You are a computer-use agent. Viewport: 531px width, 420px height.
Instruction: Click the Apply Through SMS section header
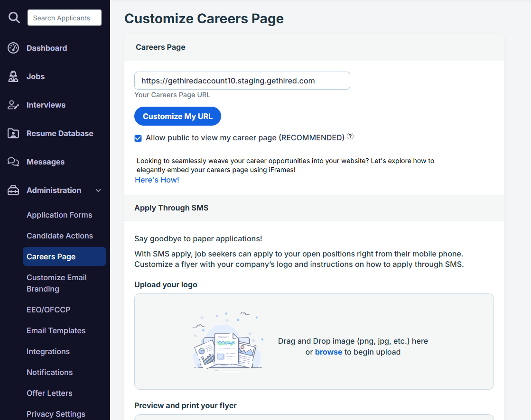click(x=171, y=208)
